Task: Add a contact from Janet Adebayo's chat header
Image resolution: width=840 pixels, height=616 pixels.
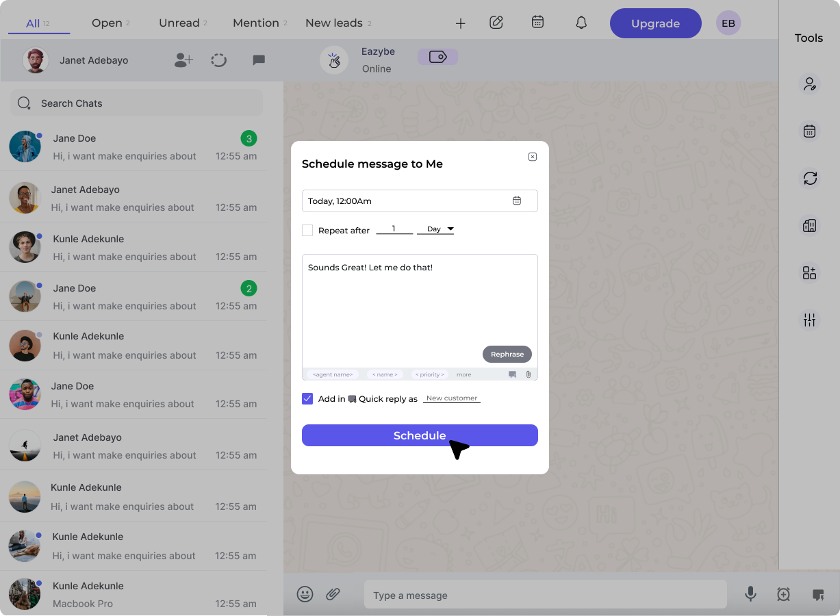Action: (183, 60)
